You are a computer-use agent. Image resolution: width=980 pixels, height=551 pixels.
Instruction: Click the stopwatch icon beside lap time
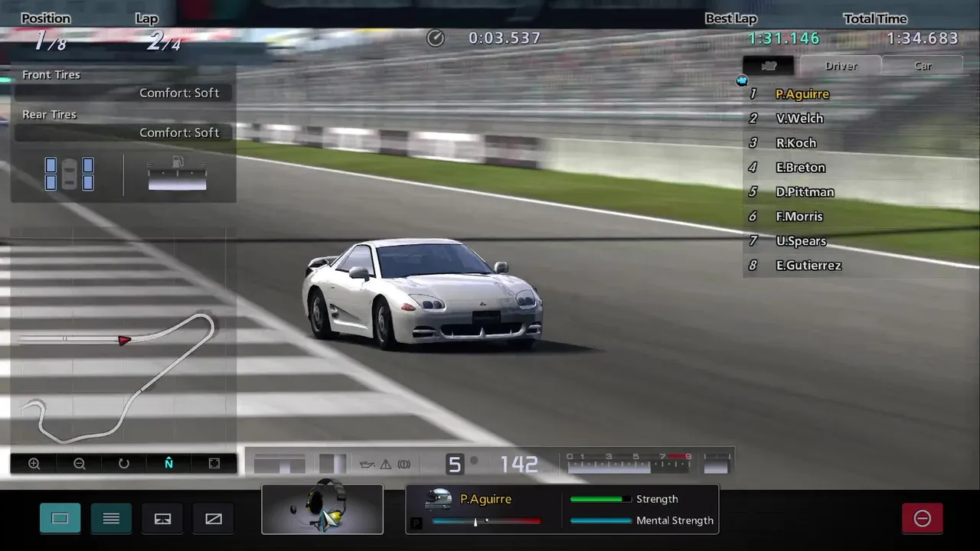point(436,37)
